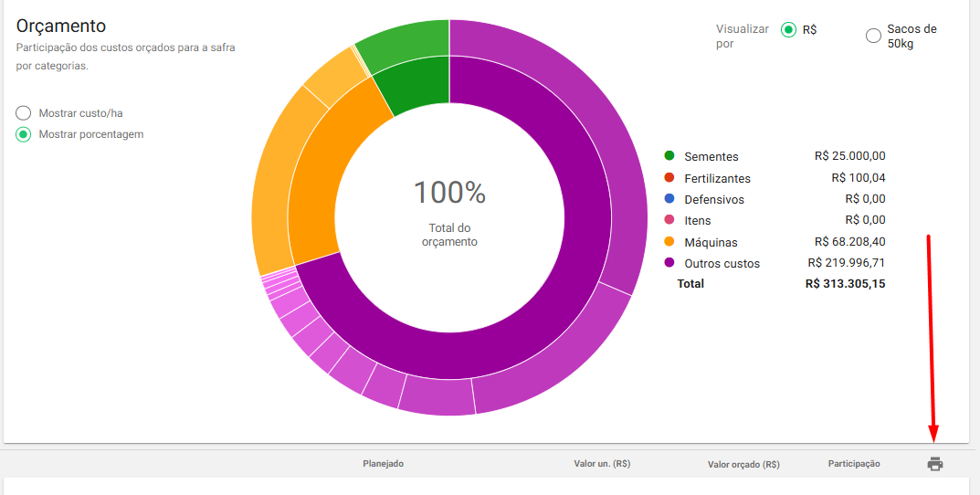Image resolution: width=980 pixels, height=495 pixels.
Task: Switch view to Sacos de 50kg
Action: click(x=873, y=36)
